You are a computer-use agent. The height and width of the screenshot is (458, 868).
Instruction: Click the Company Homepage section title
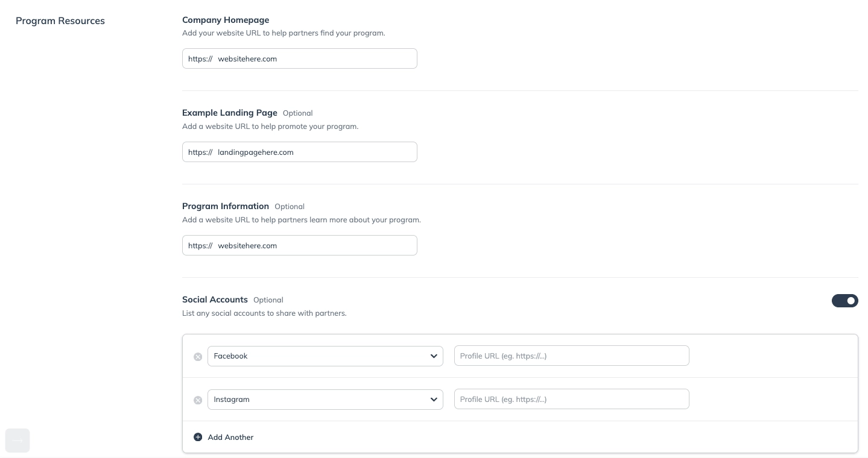(x=226, y=20)
